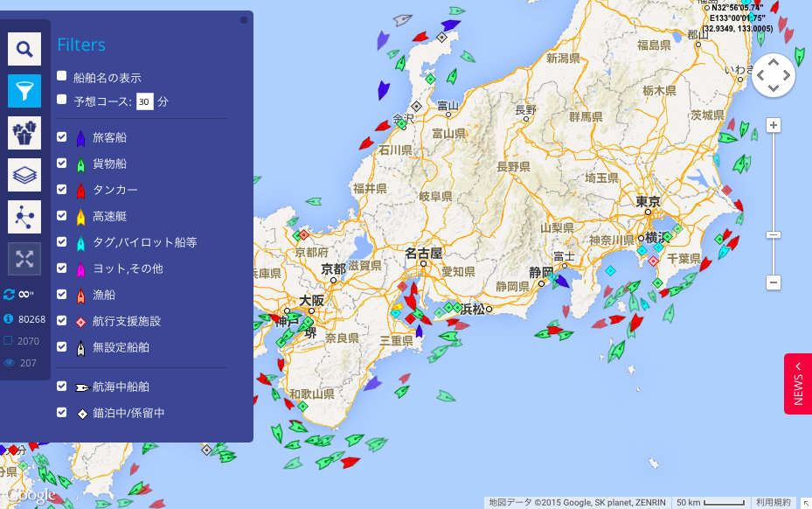Click the info icon beside 80268
The height and width of the screenshot is (509, 812).
point(8,318)
